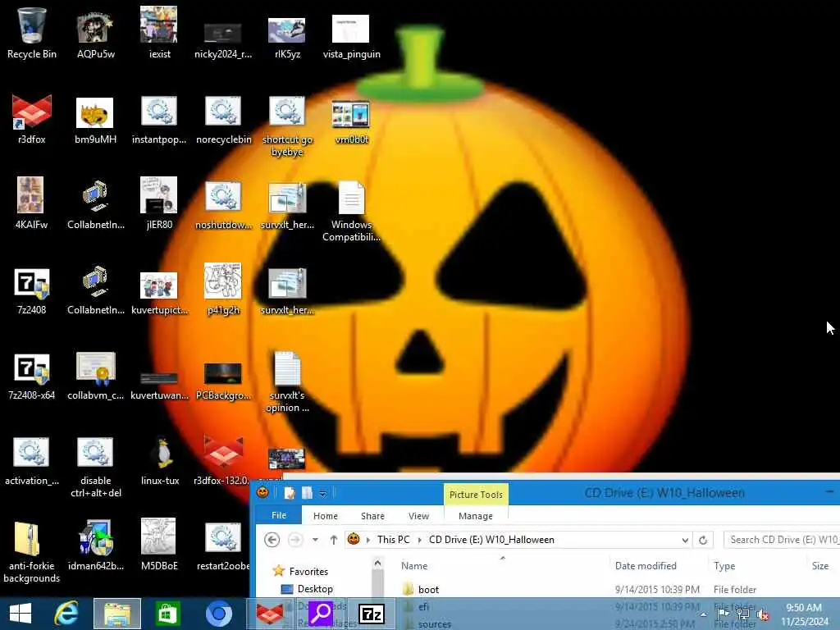
Task: Refresh the CD Drive folder view
Action: [x=703, y=540]
